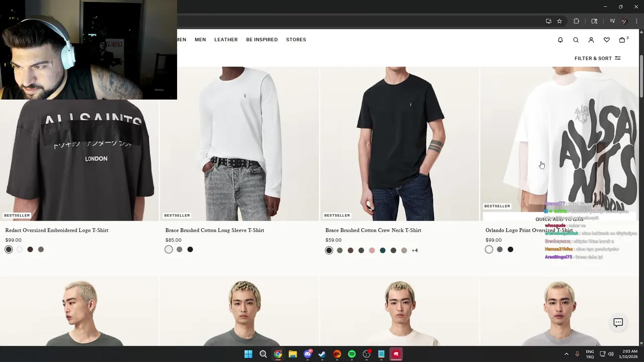Click the install app icon in address bar
The height and width of the screenshot is (362, 644).
(548, 21)
